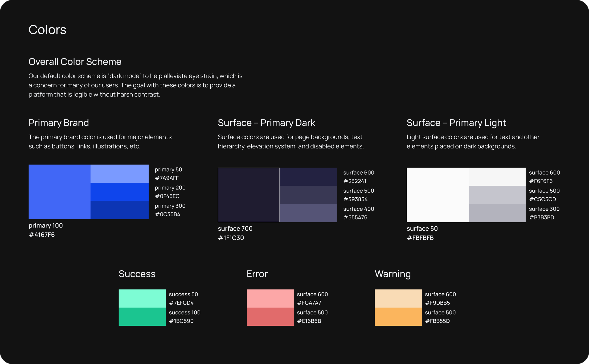Screen dimensions: 589x364
Task: Click the #4167F6 hex code
Action: pyautogui.click(x=42, y=235)
